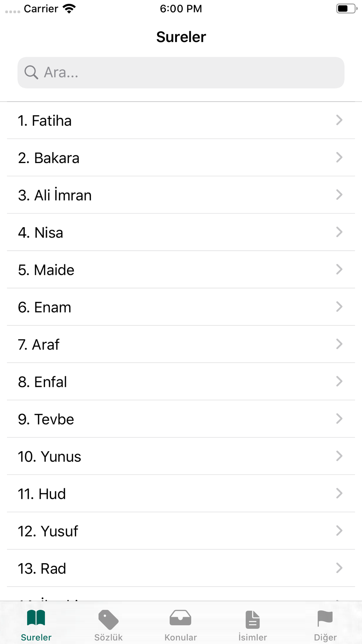The width and height of the screenshot is (362, 644).
Task: Expand the chevron beside Tevbe
Action: (x=339, y=418)
